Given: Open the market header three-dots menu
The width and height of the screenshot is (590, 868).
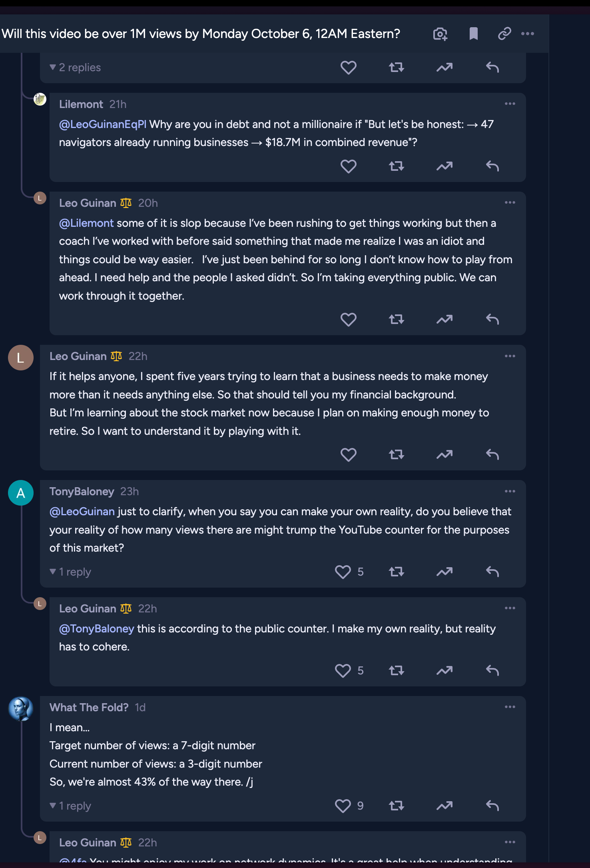Looking at the screenshot, I should 528,34.
